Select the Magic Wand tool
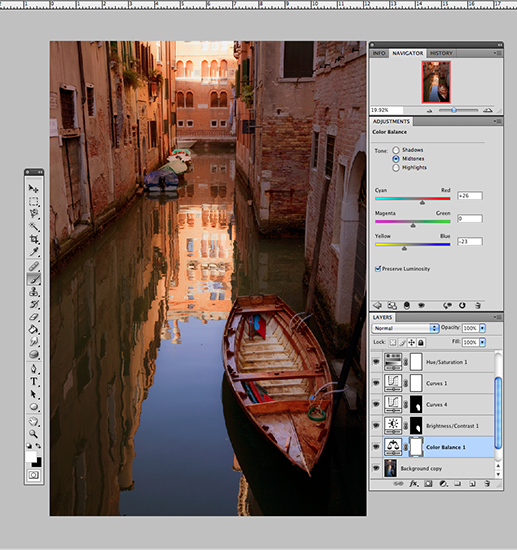This screenshot has height=550, width=517. pyautogui.click(x=34, y=226)
